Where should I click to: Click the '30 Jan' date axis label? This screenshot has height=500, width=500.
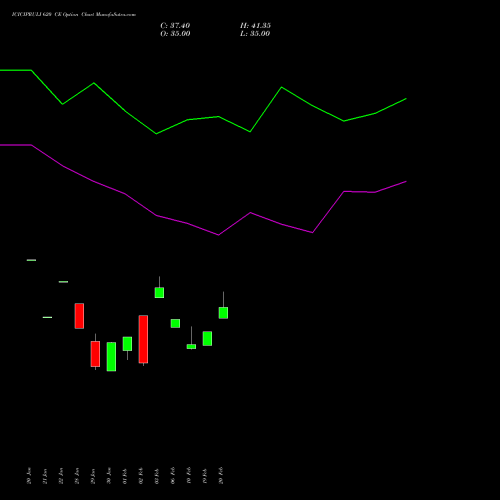(109, 476)
